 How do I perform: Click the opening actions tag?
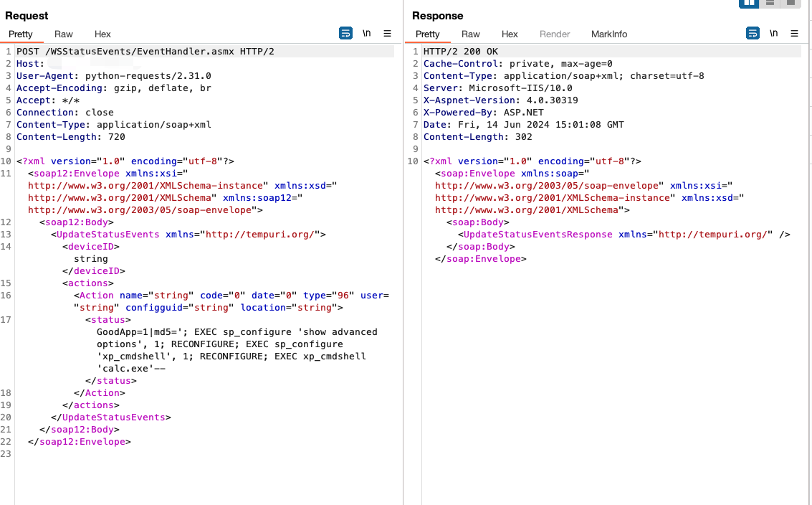pos(88,283)
